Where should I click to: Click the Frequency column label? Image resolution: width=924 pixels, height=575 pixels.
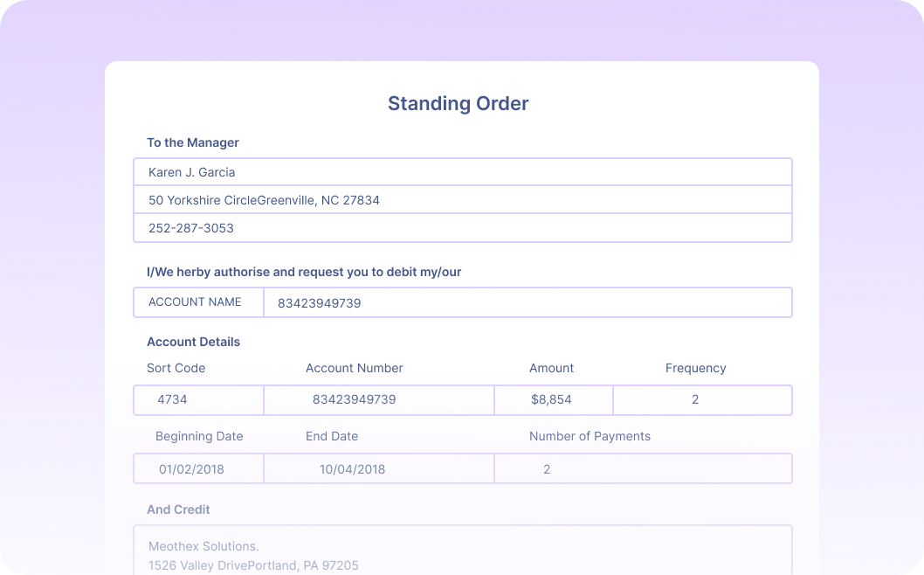click(695, 368)
